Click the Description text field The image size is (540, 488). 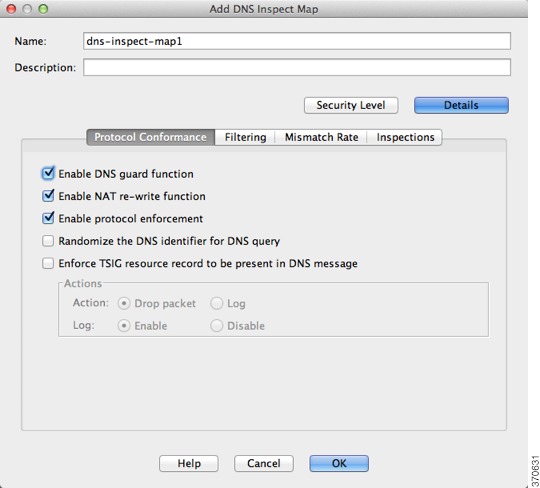(x=297, y=67)
